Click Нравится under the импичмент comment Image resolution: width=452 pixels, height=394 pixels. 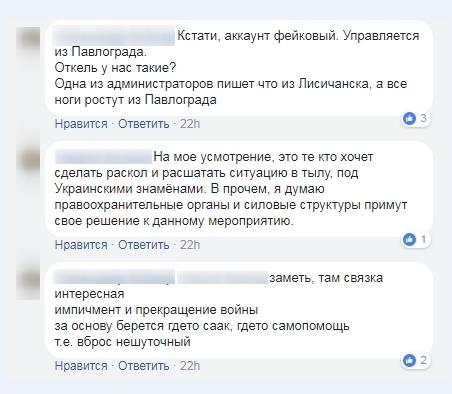(81, 366)
